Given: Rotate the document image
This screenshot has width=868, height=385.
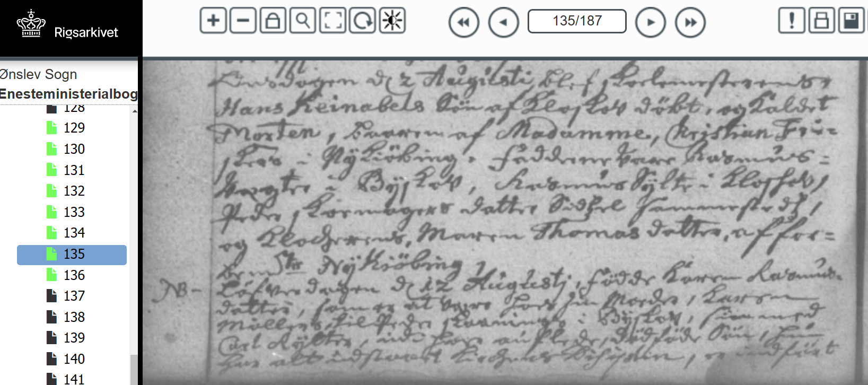Looking at the screenshot, I should click(x=362, y=21).
